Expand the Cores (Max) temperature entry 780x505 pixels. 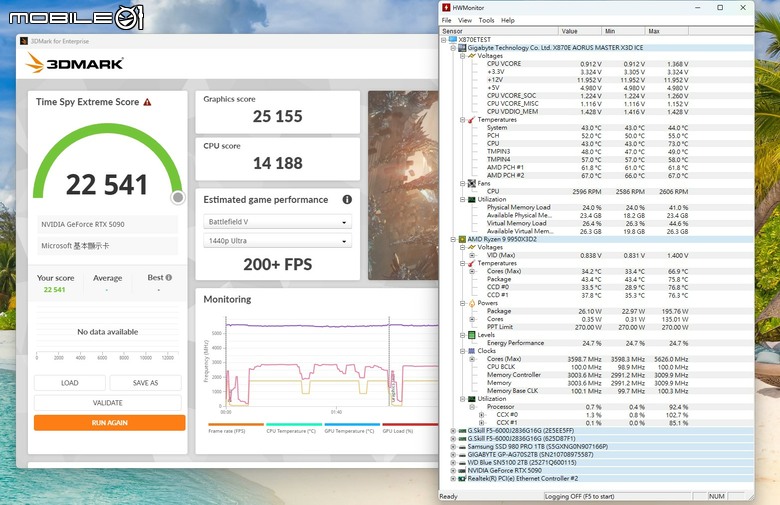pyautogui.click(x=472, y=271)
